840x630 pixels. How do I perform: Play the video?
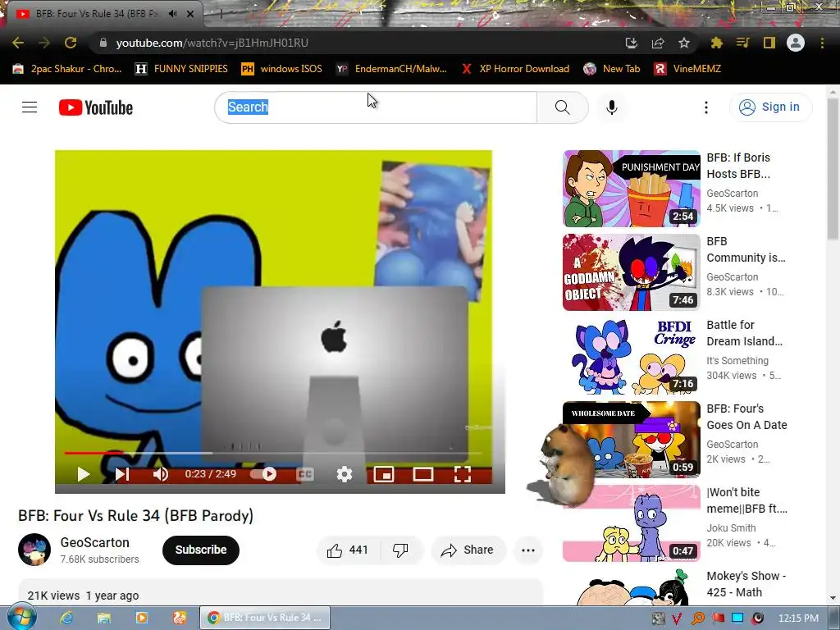[83, 474]
